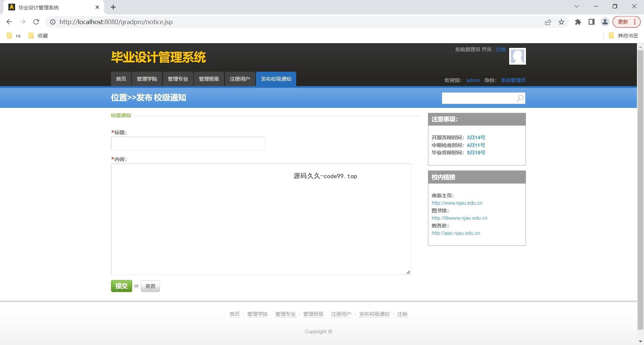The height and width of the screenshot is (345, 644).
Task: Bookmark this page with star icon
Action: pos(561,22)
